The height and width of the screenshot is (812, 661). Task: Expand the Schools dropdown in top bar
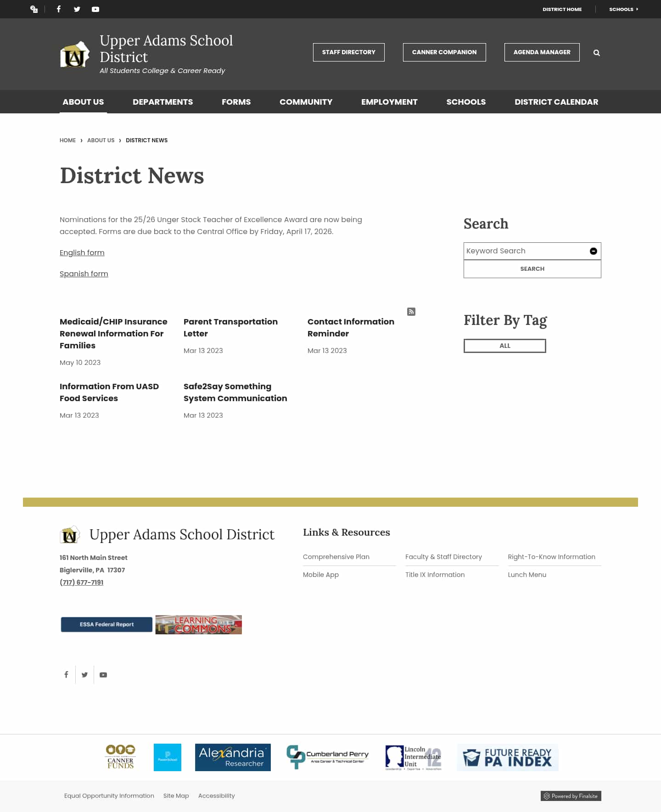pyautogui.click(x=623, y=9)
